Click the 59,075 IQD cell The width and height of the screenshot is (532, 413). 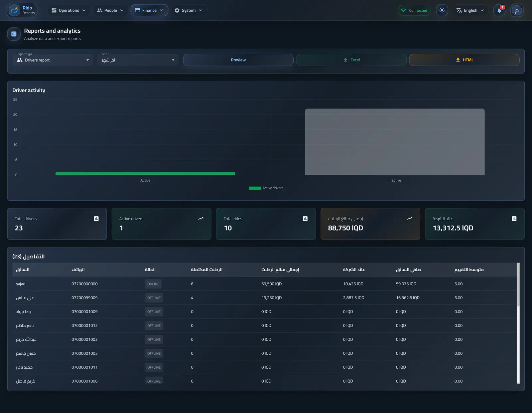coord(406,284)
